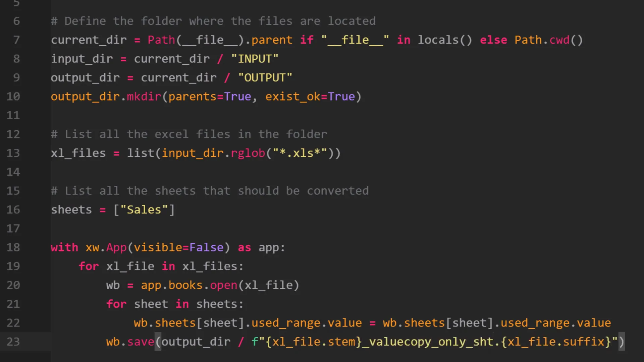
Task: Click the string "OUTPUT" on line 9
Action: (x=265, y=77)
